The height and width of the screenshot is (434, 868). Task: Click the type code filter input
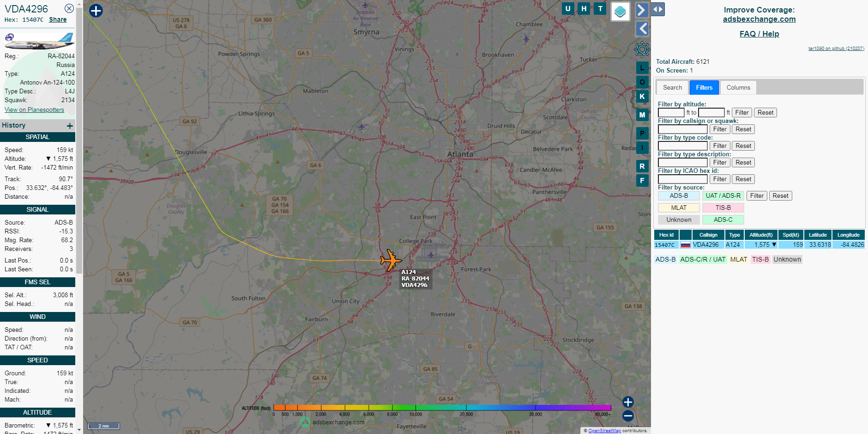(x=682, y=146)
